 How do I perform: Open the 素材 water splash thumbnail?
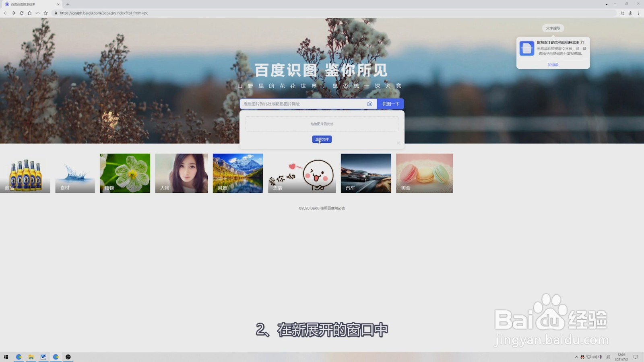coord(75,173)
